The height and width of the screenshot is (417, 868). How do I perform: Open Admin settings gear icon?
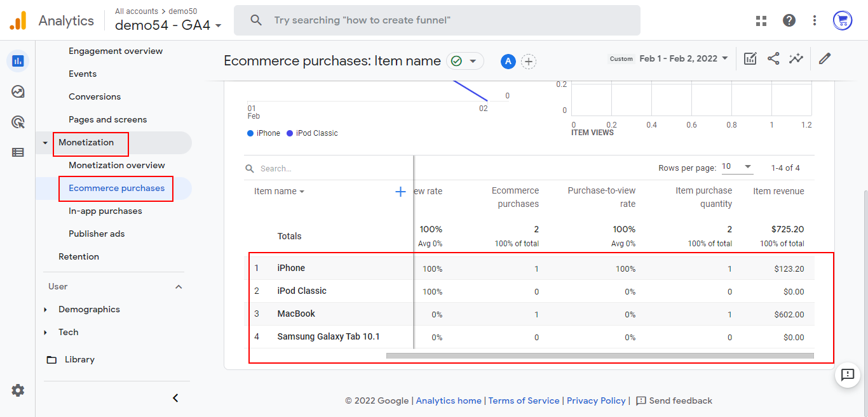pos(18,390)
